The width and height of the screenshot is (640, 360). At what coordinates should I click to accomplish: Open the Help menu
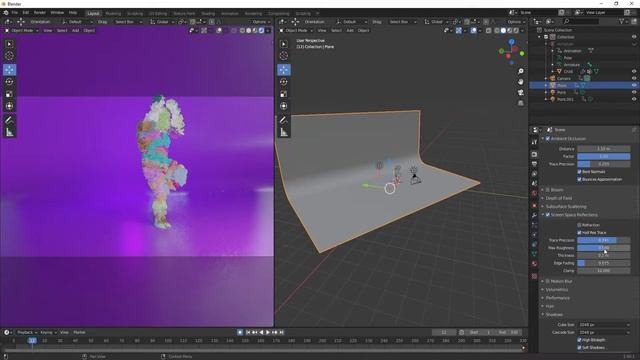click(x=73, y=13)
